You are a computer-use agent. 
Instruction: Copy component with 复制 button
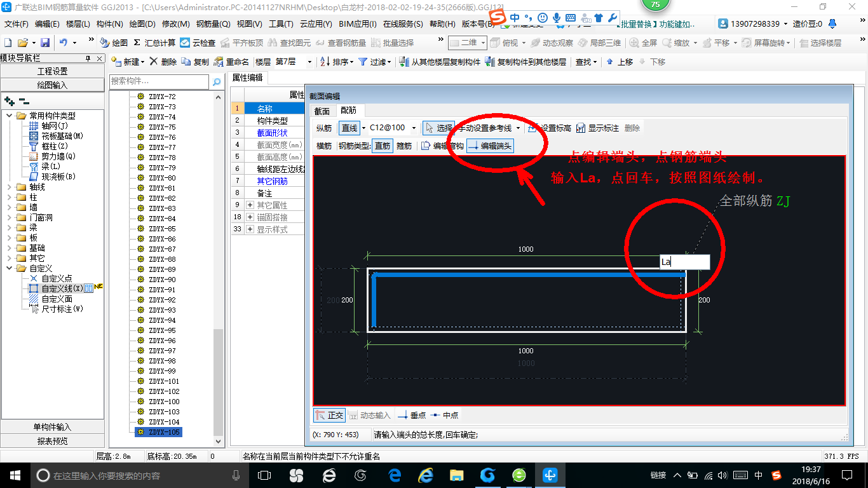[195, 62]
